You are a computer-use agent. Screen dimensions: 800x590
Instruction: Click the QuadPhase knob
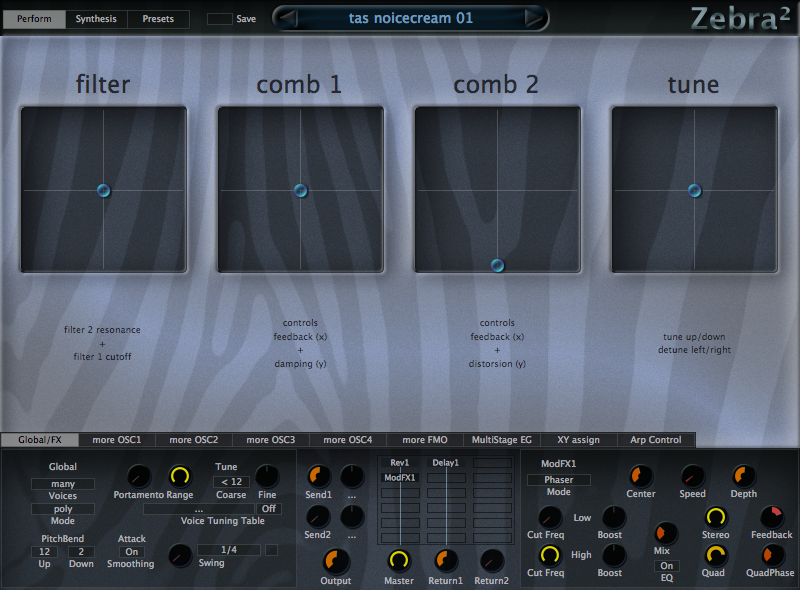tap(772, 555)
